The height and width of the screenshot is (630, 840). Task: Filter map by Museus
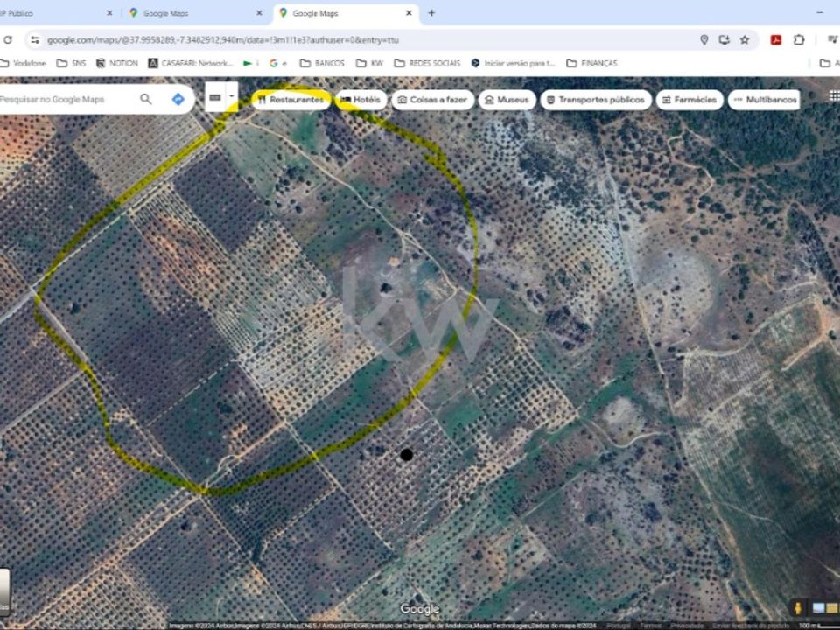[507, 100]
